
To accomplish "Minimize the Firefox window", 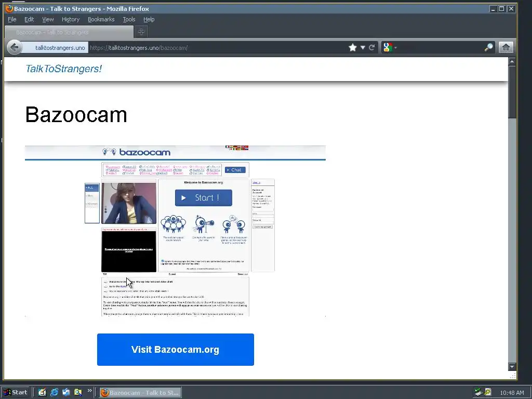I will tap(493, 9).
